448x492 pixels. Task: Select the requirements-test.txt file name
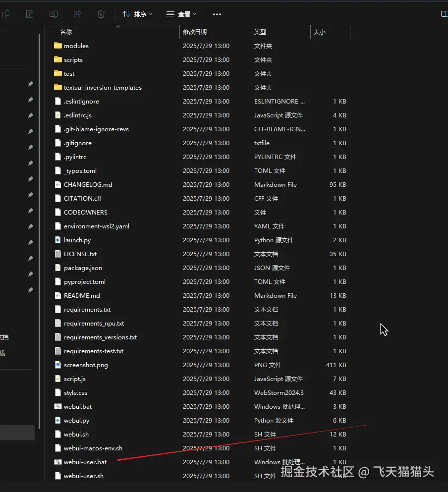94,351
